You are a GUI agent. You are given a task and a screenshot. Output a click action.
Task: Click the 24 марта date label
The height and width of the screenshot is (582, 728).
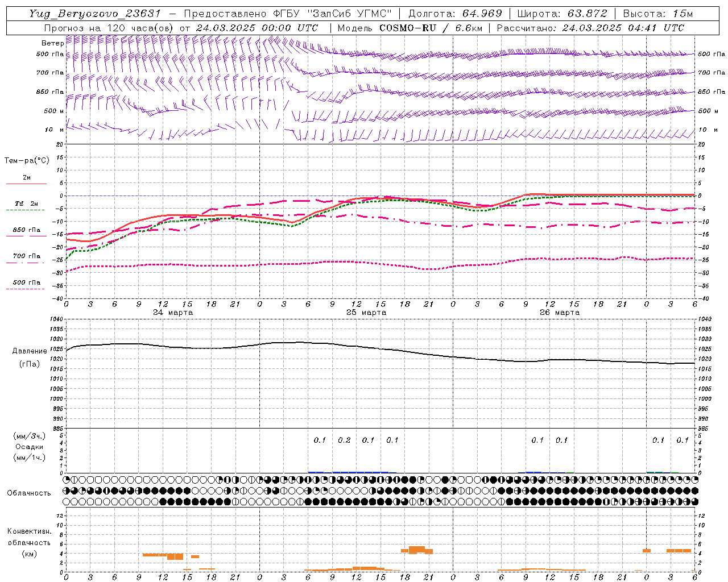coord(173,313)
